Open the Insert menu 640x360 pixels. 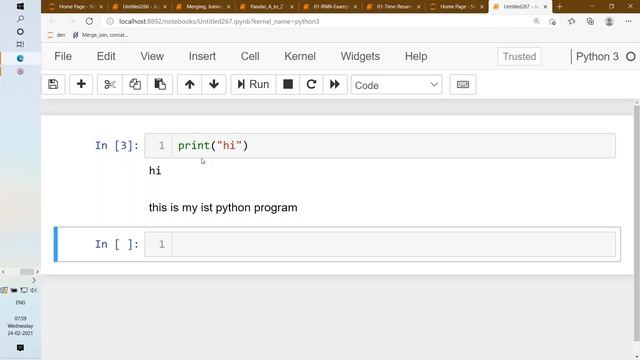tap(202, 56)
